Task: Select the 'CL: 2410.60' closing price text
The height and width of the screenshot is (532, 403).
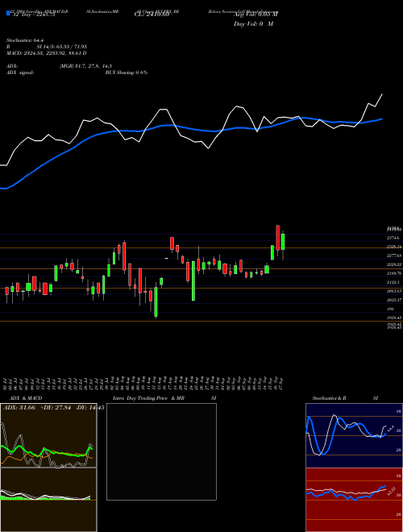Action: (x=152, y=15)
